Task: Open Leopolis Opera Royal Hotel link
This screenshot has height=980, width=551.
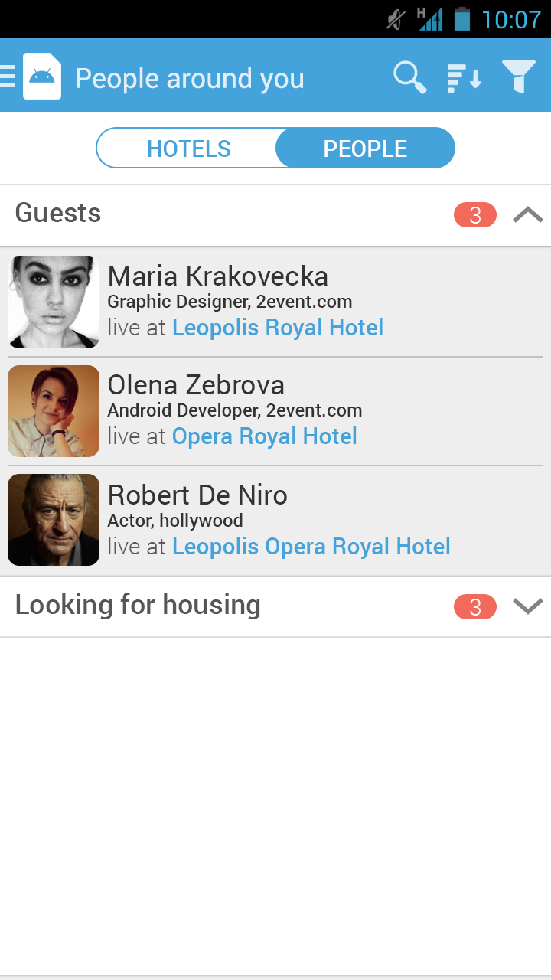Action: click(311, 547)
